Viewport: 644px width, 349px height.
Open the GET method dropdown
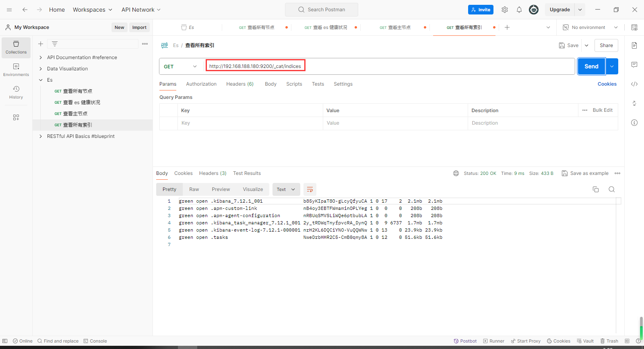coord(180,66)
